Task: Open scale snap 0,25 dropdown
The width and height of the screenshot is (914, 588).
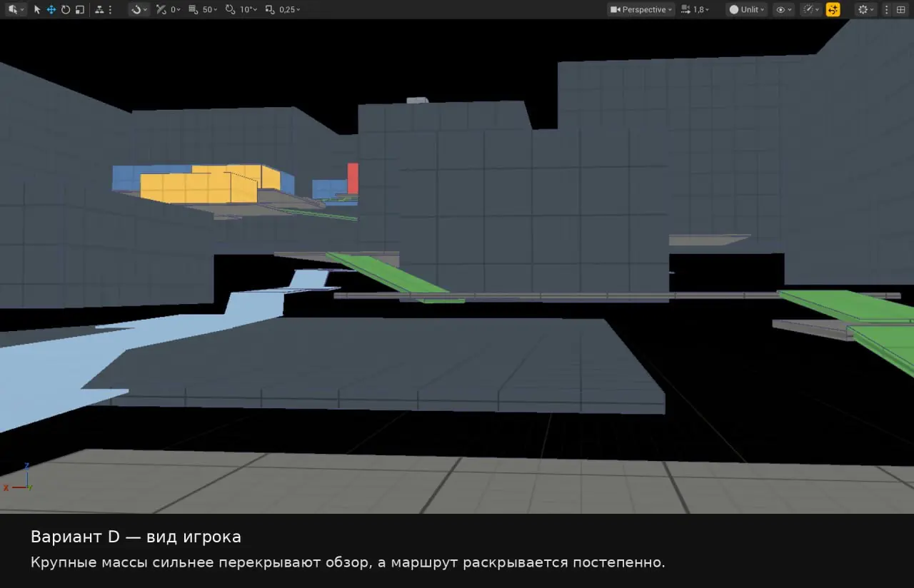Action: tap(289, 9)
